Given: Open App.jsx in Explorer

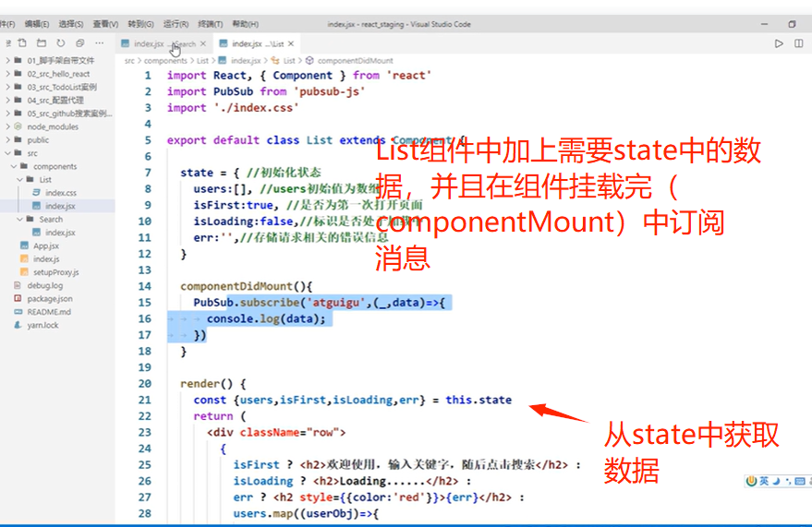Looking at the screenshot, I should tap(46, 246).
